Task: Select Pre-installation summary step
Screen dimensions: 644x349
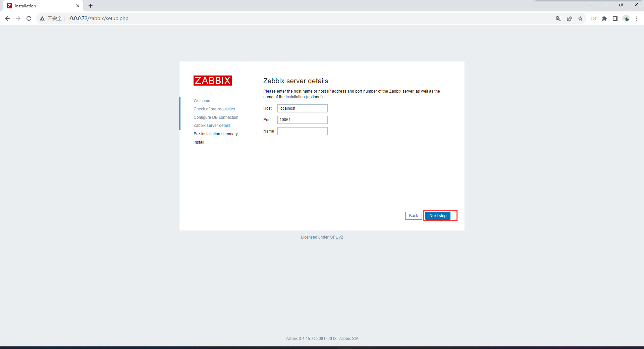Action: pos(216,134)
